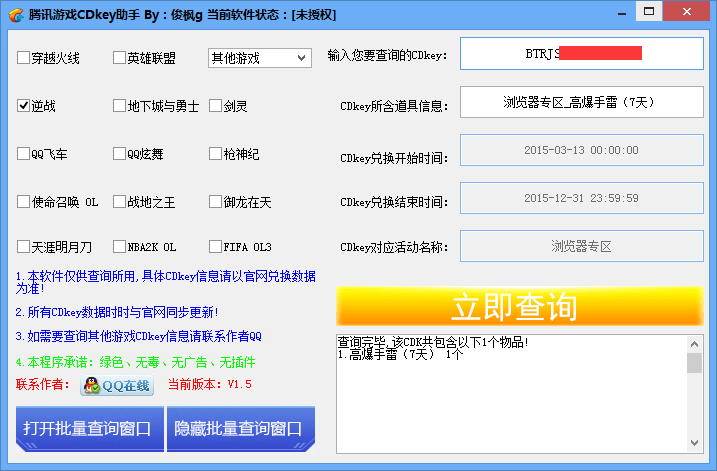Click 打开批量查询窗口 button
Viewport: 717px width, 471px height.
click(90, 428)
